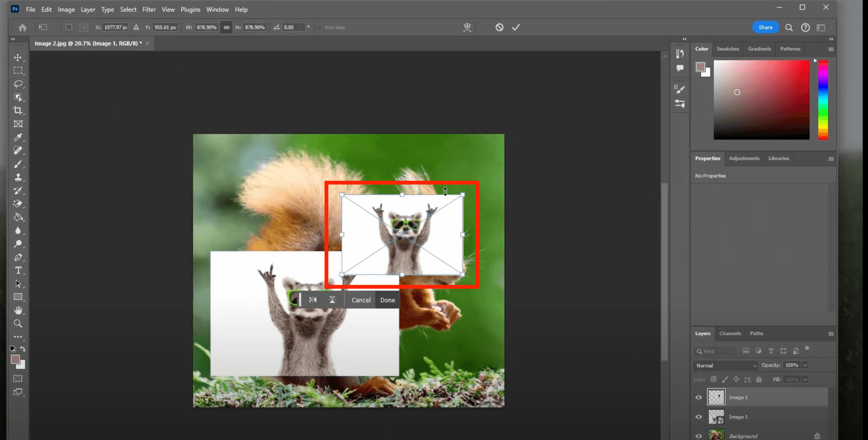
Task: Click the flip horizontal icon
Action: [313, 300]
